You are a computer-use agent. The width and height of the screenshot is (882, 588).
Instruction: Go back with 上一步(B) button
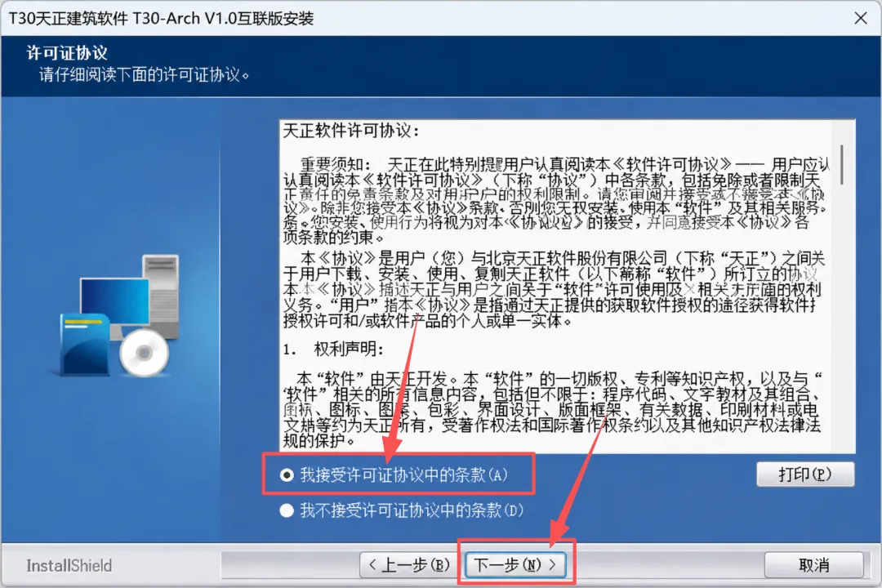(411, 565)
